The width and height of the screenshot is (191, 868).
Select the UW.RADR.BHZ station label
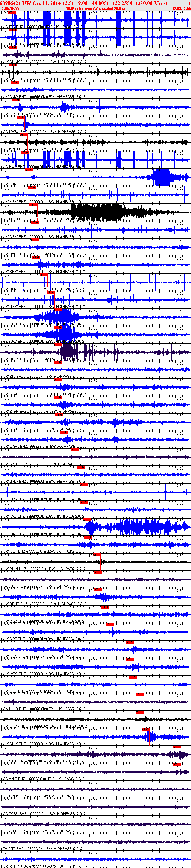(15, 464)
